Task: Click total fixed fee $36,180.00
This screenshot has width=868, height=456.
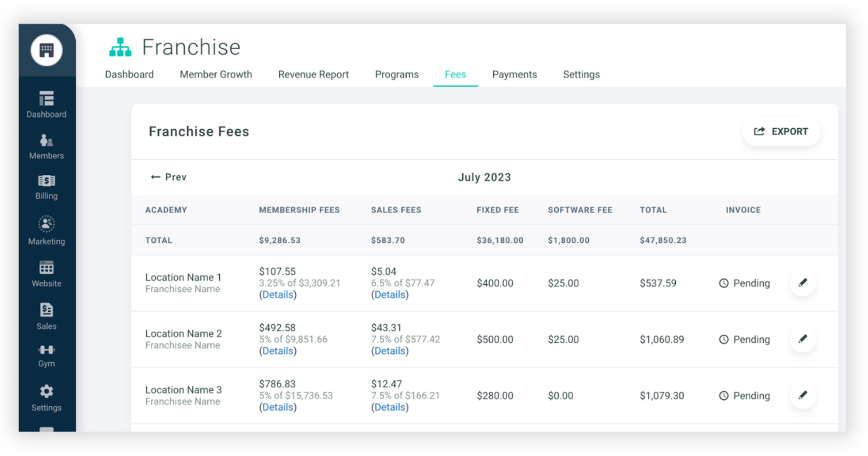Action: 500,241
